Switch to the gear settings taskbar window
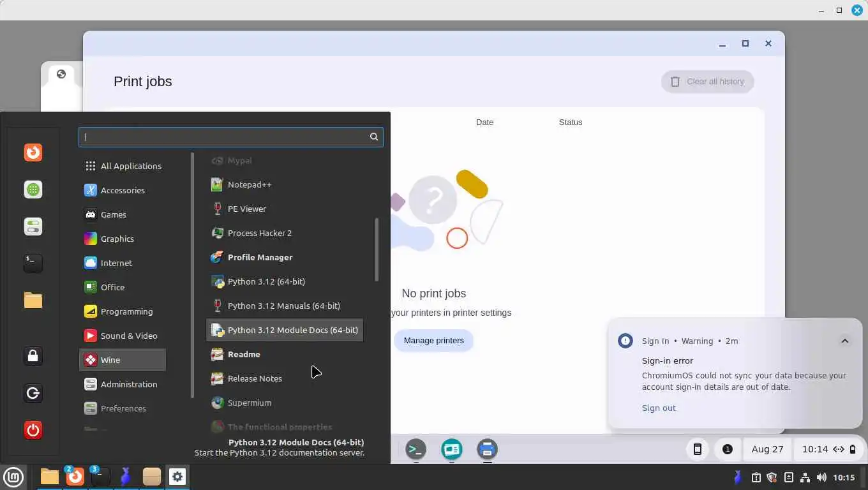Screen dimensions: 868x490 177,477
